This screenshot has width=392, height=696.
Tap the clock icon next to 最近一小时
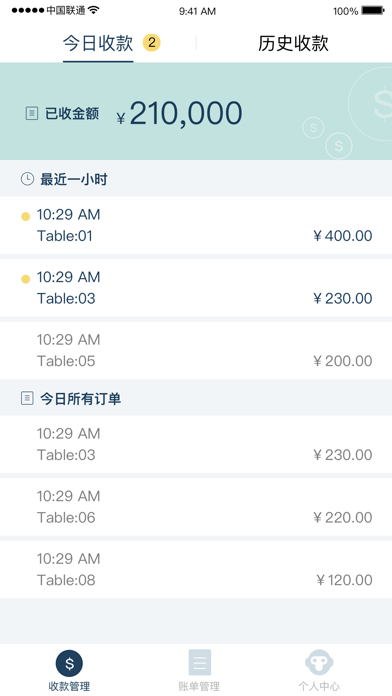pyautogui.click(x=28, y=179)
